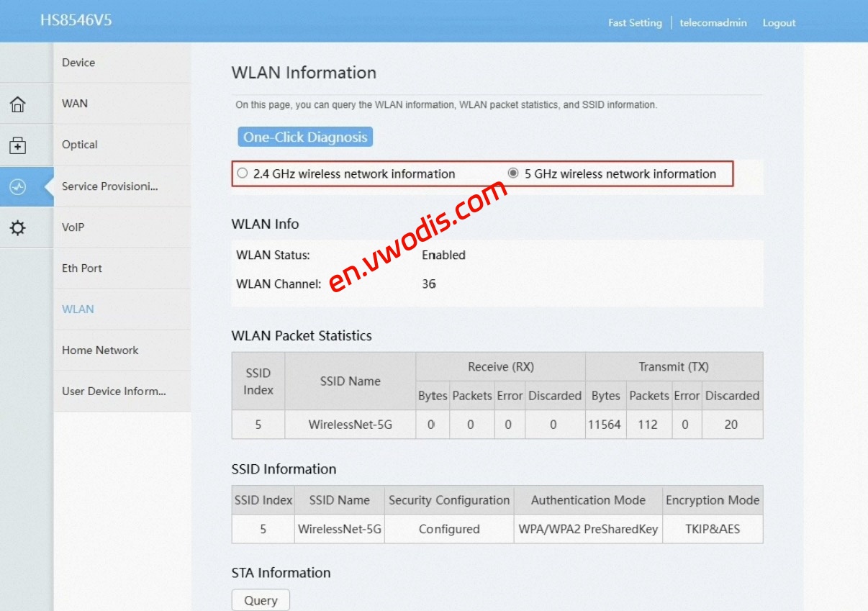868x611 pixels.
Task: Open the VoIP configuration page
Action: [73, 227]
